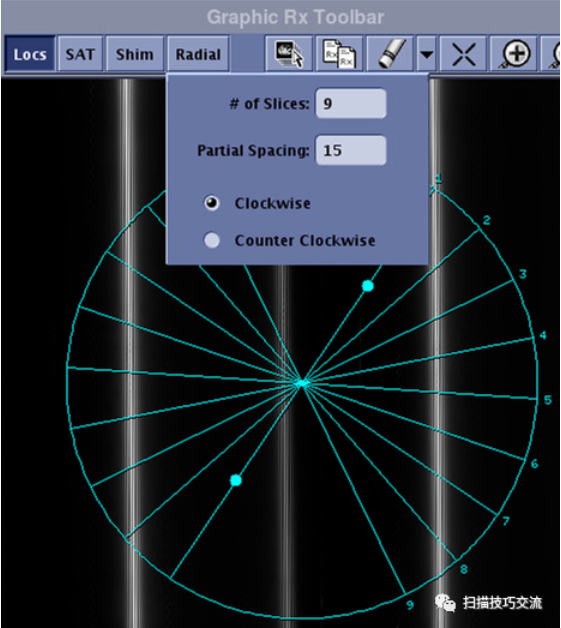Screen dimensions: 561x628
Task: Click the slice 5 label marker
Action: [x=548, y=400]
